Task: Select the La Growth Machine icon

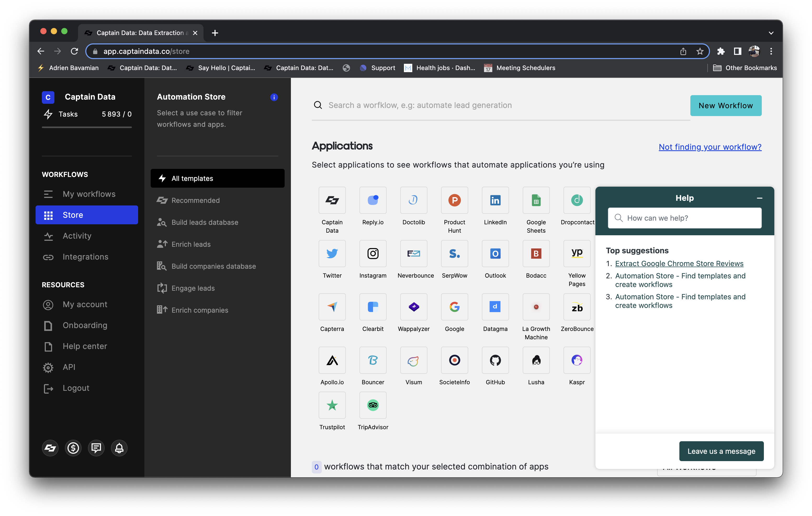Action: [536, 307]
